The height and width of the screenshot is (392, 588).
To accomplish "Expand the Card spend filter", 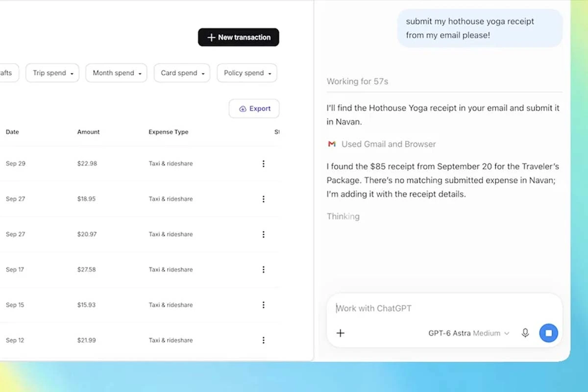I will (x=182, y=73).
